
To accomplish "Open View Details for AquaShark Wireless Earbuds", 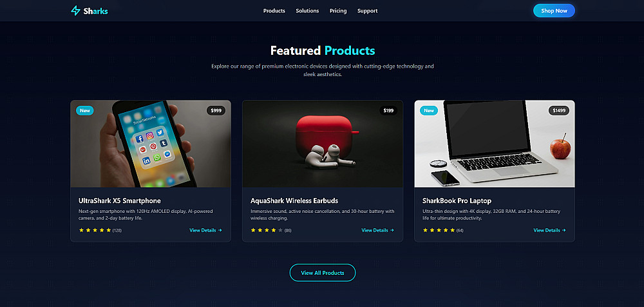I will 378,230.
